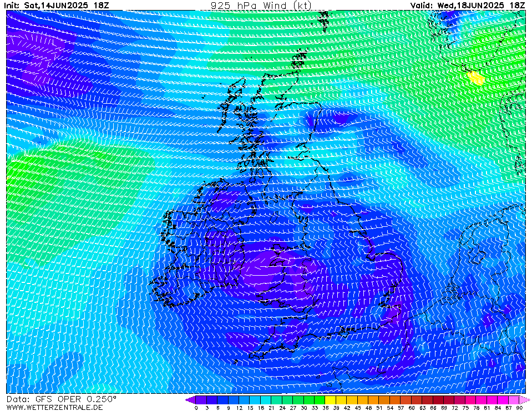
Task: Click the WWW.WETTERZENTRALE.DE source text
Action: 54,407
